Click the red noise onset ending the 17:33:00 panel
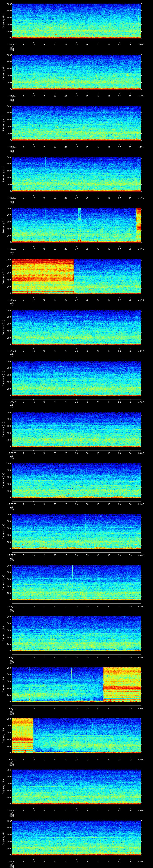153x868 pixels. tap(139, 224)
